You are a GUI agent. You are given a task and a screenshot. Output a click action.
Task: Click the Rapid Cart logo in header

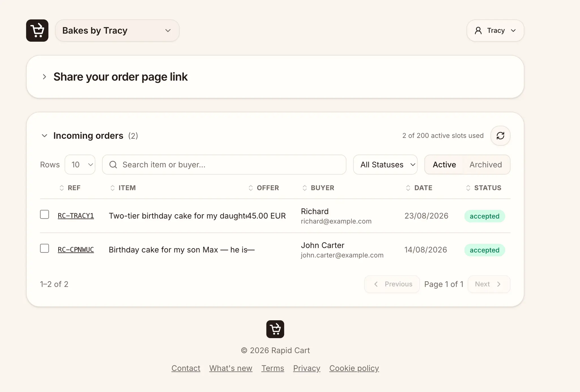(37, 31)
